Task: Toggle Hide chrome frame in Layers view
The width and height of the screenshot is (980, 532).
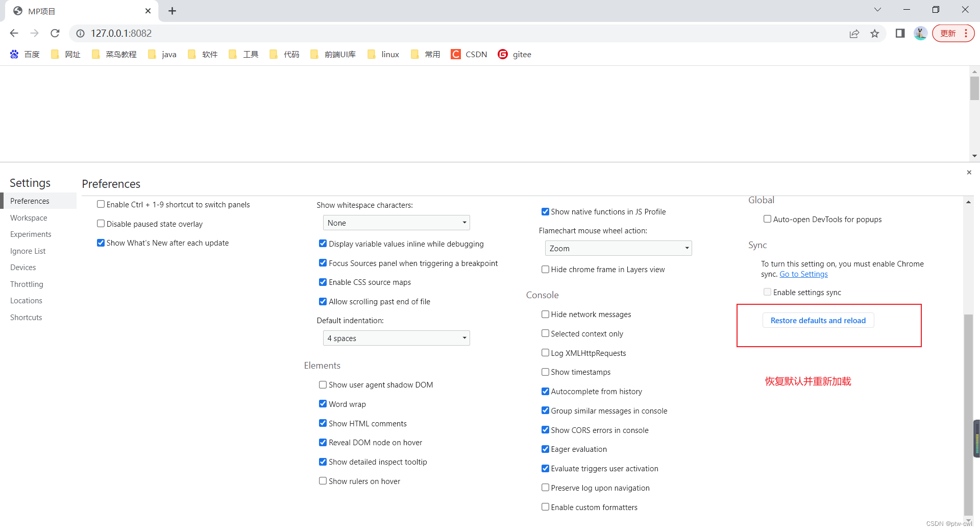Action: [x=545, y=269]
